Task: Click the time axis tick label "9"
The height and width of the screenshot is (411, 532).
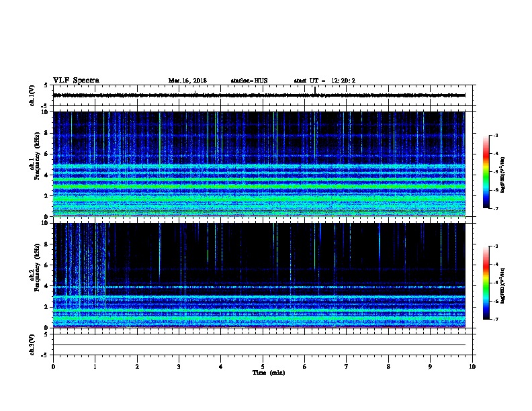Action: 430,367
